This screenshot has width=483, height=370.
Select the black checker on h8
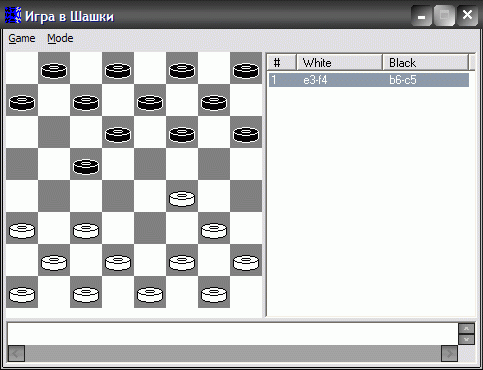click(246, 70)
